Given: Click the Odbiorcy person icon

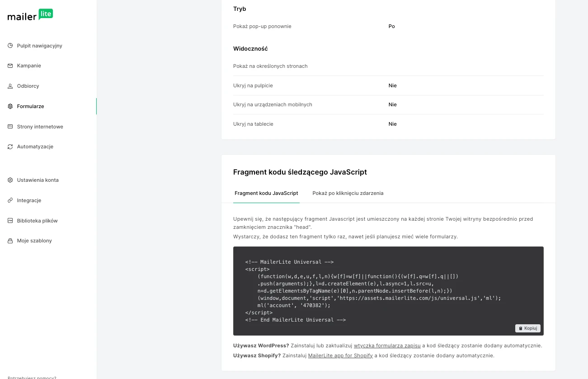Looking at the screenshot, I should [x=10, y=86].
